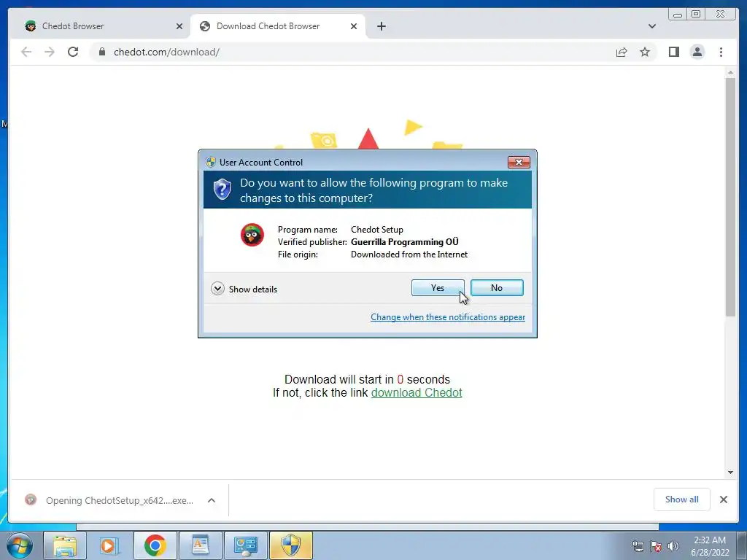Open Chrome three-dot menu
Image resolution: width=747 pixels, height=560 pixels.
(x=721, y=52)
